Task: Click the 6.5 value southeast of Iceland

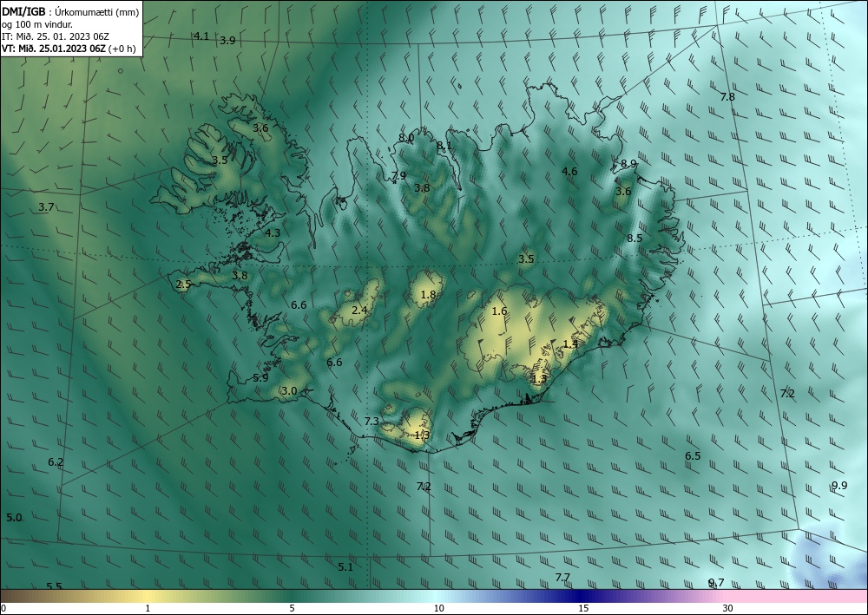Action: (693, 455)
